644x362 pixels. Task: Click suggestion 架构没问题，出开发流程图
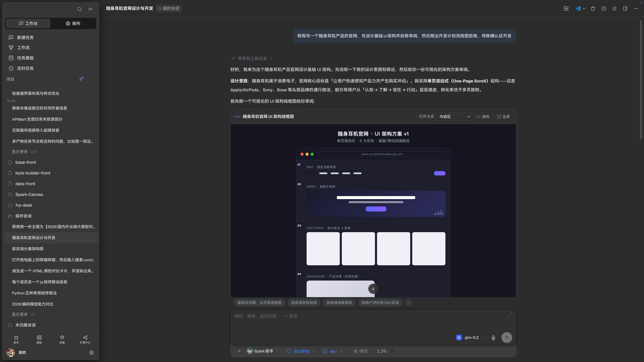tap(259, 303)
